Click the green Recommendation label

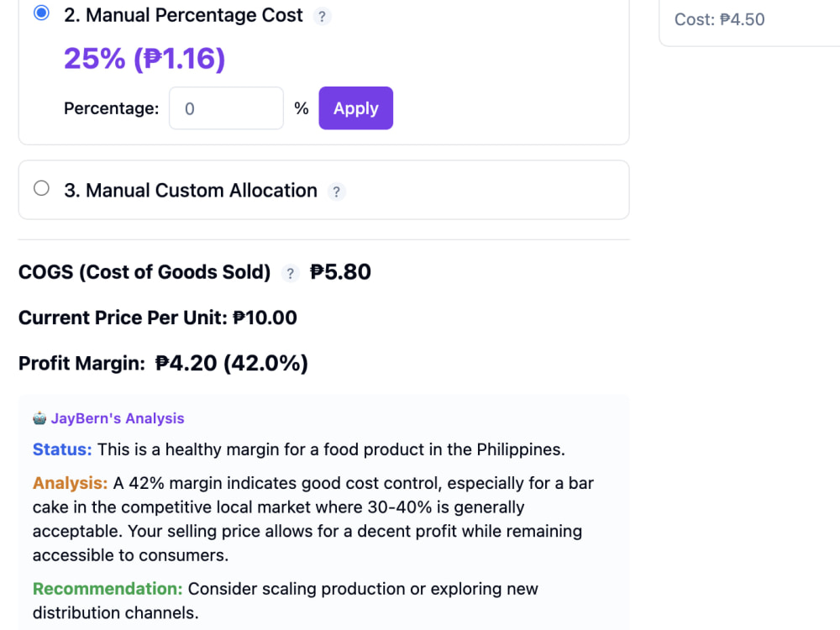(x=108, y=588)
